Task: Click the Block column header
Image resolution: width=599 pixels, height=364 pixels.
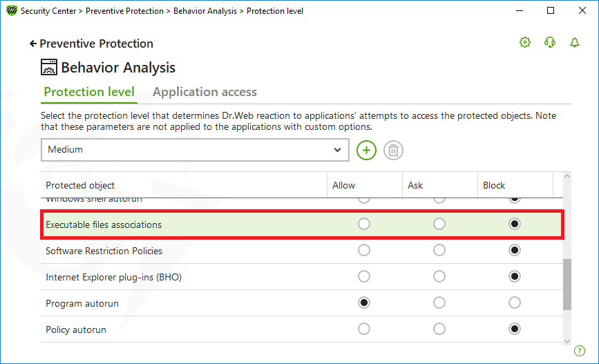Action: pos(515,185)
